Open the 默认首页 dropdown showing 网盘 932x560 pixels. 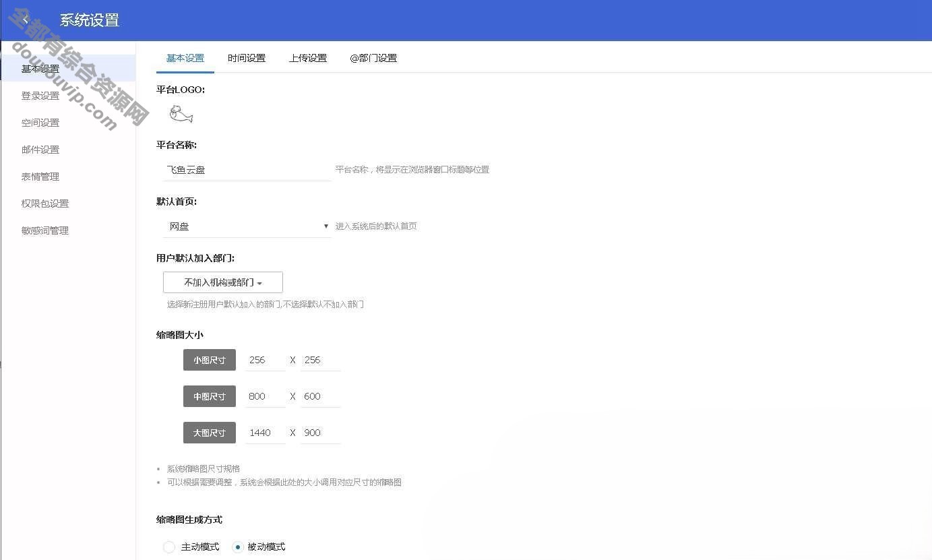247,226
